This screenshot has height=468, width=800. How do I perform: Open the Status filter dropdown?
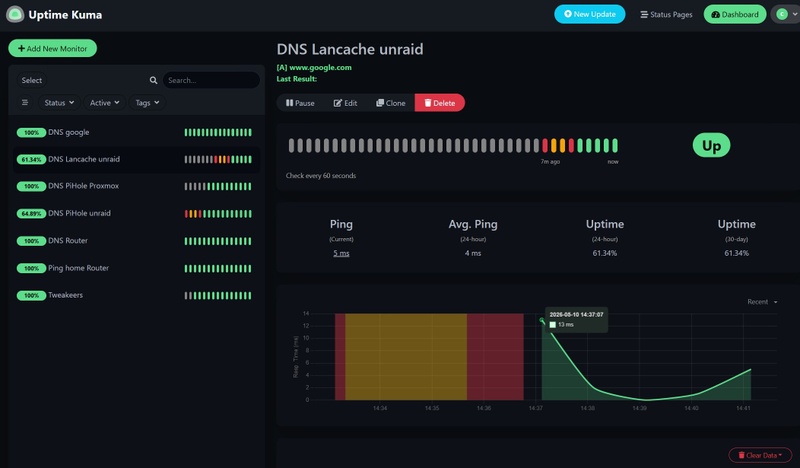click(x=59, y=103)
